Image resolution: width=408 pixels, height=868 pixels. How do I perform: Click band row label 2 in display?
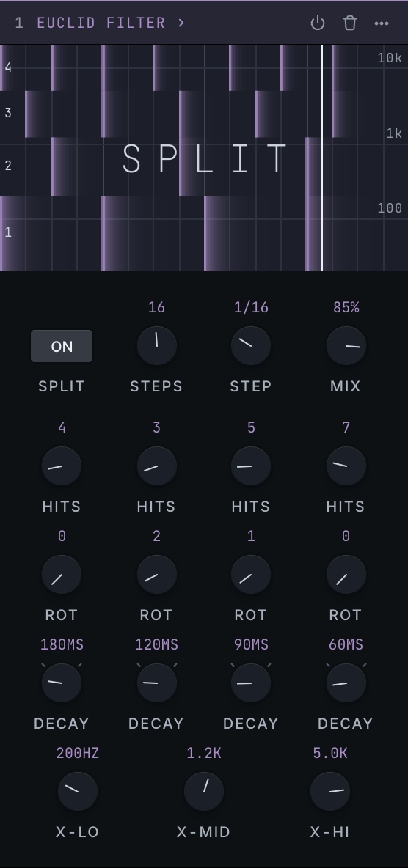pos(8,166)
